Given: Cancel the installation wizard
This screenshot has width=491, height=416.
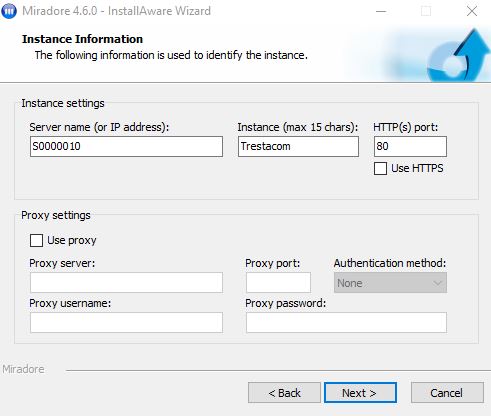Looking at the screenshot, I should tap(447, 393).
